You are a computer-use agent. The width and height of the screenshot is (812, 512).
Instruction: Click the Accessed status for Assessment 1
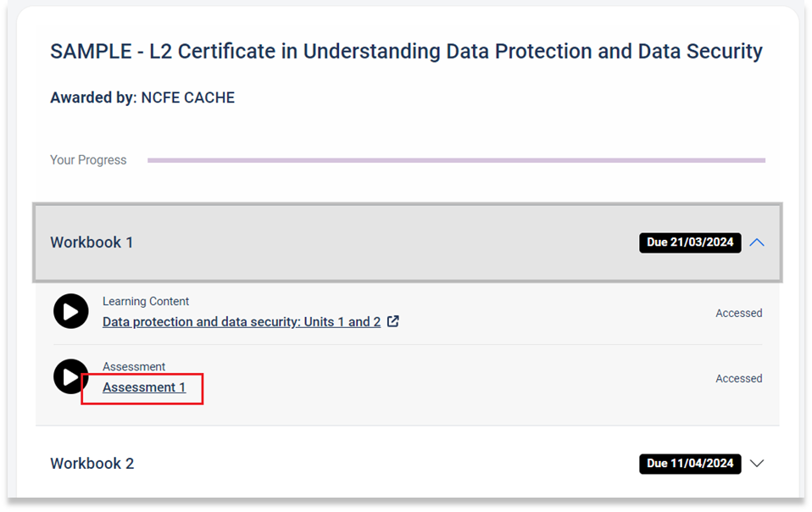coord(738,378)
